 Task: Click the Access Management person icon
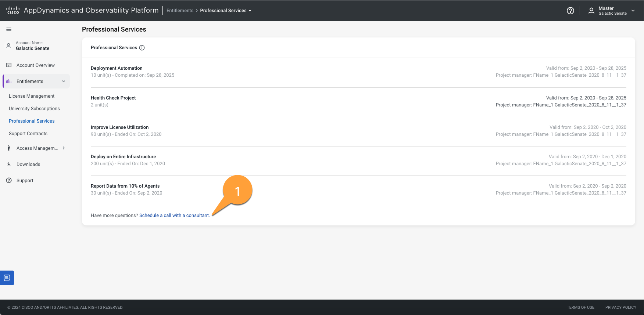coord(9,148)
